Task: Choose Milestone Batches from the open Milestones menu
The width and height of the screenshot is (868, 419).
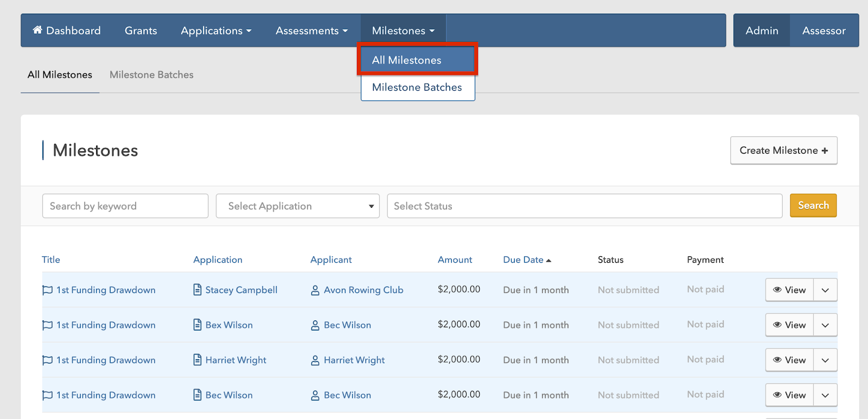Action: click(417, 87)
